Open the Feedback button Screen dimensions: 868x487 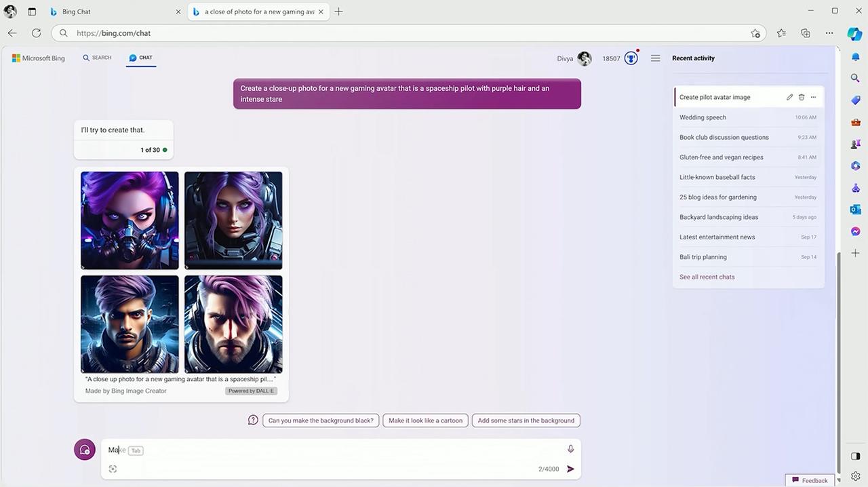pyautogui.click(x=810, y=480)
